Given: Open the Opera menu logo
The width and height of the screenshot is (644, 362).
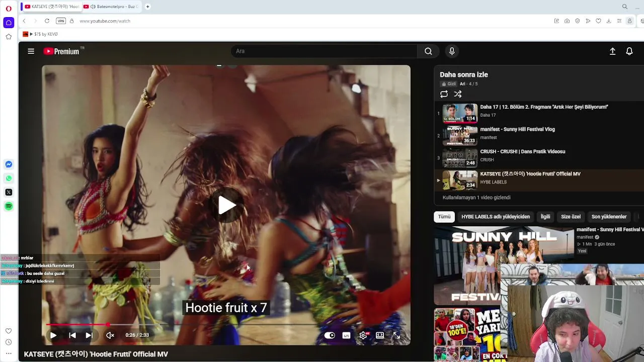Looking at the screenshot, I should (9, 8).
